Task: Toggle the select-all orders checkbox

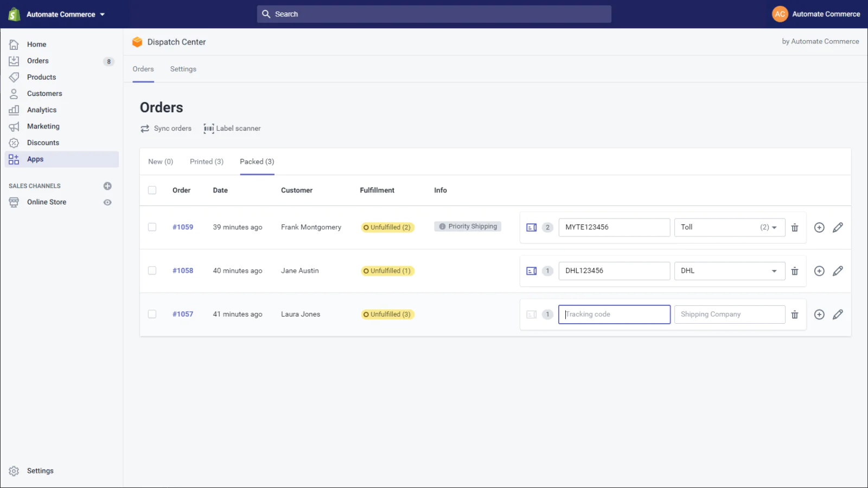Action: click(152, 190)
